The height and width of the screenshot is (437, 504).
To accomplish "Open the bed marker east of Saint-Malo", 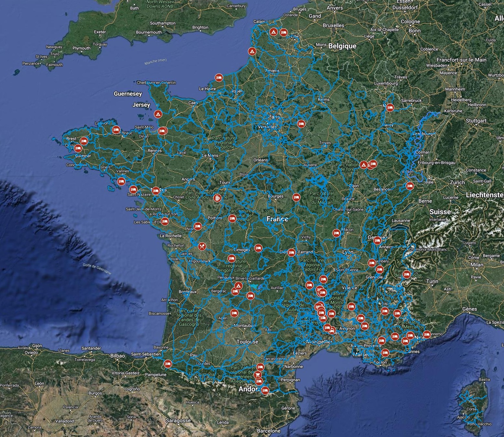I will pyautogui.click(x=162, y=131).
